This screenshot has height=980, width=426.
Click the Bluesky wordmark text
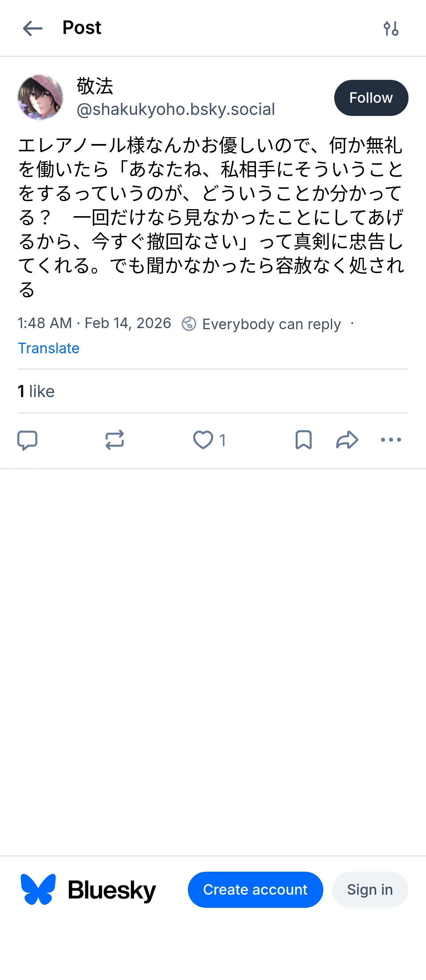[112, 890]
